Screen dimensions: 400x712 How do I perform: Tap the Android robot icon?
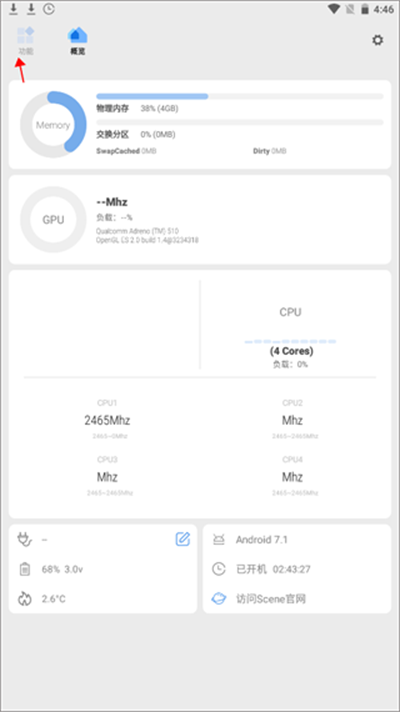(219, 539)
